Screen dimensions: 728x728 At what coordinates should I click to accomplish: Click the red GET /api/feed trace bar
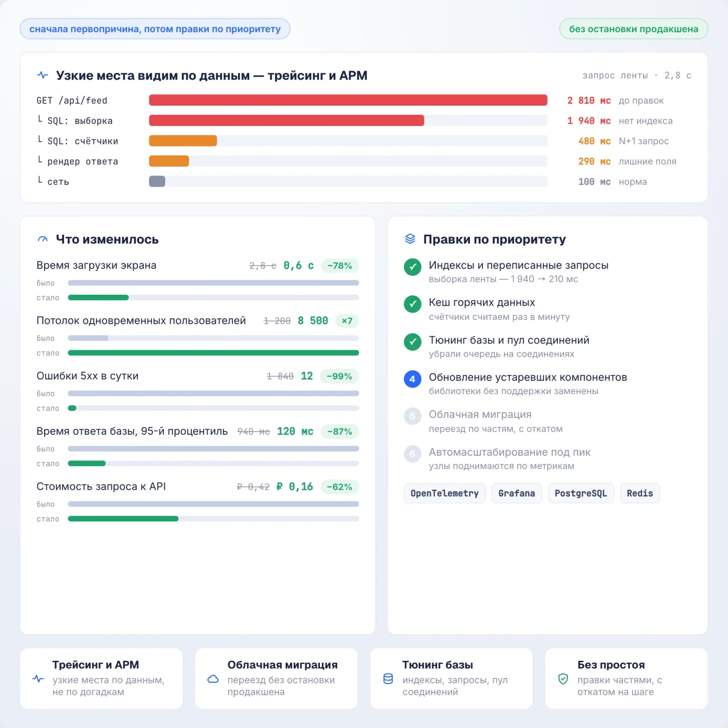point(348,100)
